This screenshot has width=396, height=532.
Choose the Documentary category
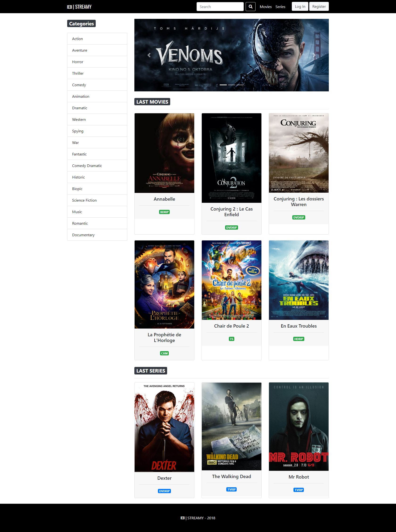pos(97,235)
